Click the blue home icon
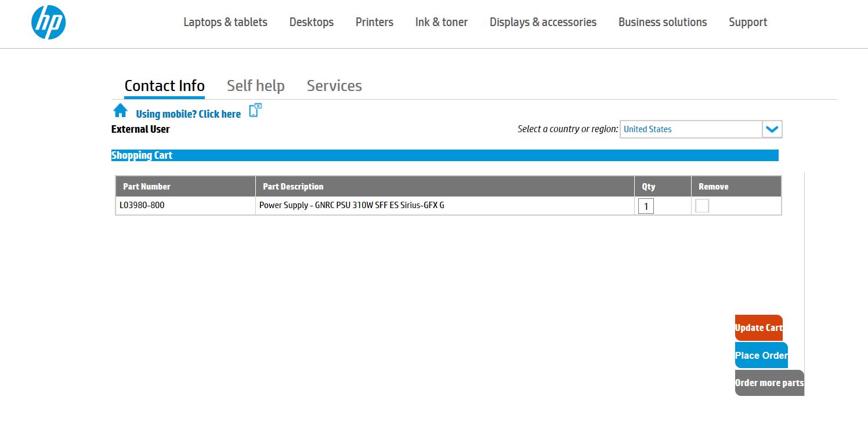Viewport: 868px width, 422px height. [x=120, y=111]
